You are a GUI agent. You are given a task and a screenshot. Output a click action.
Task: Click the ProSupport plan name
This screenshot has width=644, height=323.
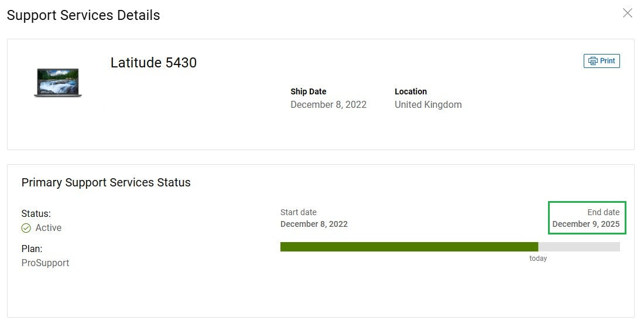[45, 263]
